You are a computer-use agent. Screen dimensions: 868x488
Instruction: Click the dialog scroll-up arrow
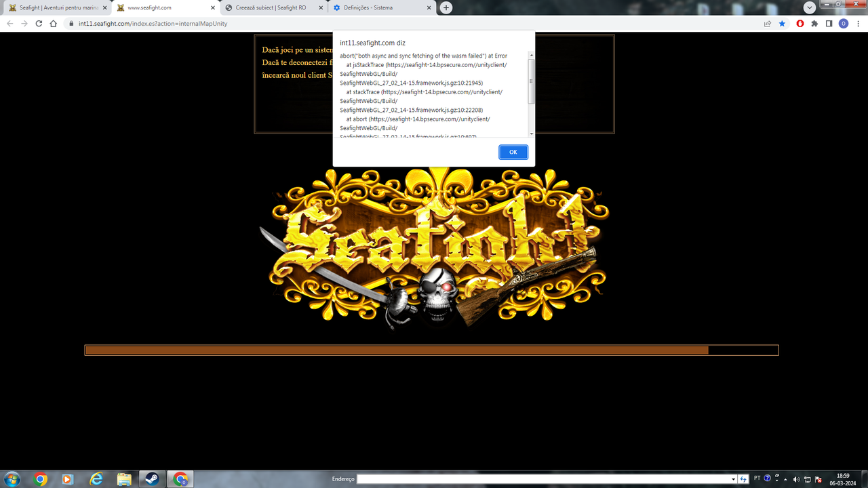pos(532,55)
